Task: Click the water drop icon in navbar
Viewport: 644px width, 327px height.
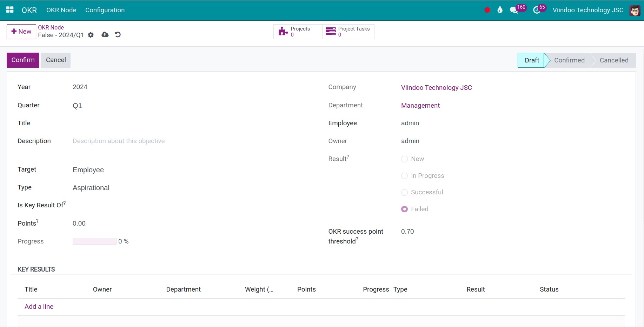Action: (500, 10)
